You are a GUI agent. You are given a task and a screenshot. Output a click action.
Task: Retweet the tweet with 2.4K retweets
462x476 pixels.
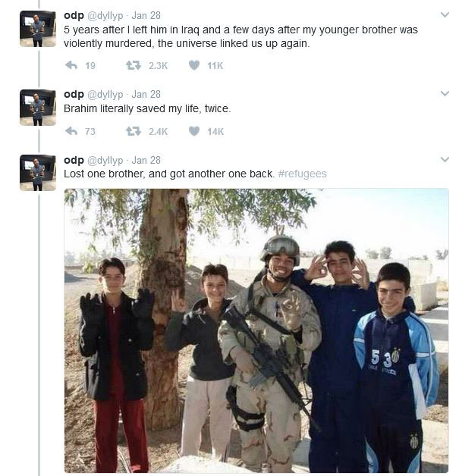134,131
